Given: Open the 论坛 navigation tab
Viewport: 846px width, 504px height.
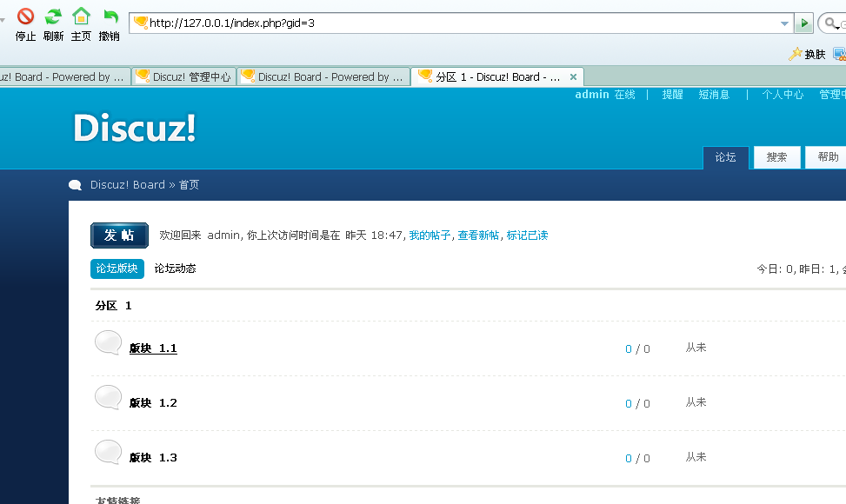Looking at the screenshot, I should (x=726, y=157).
